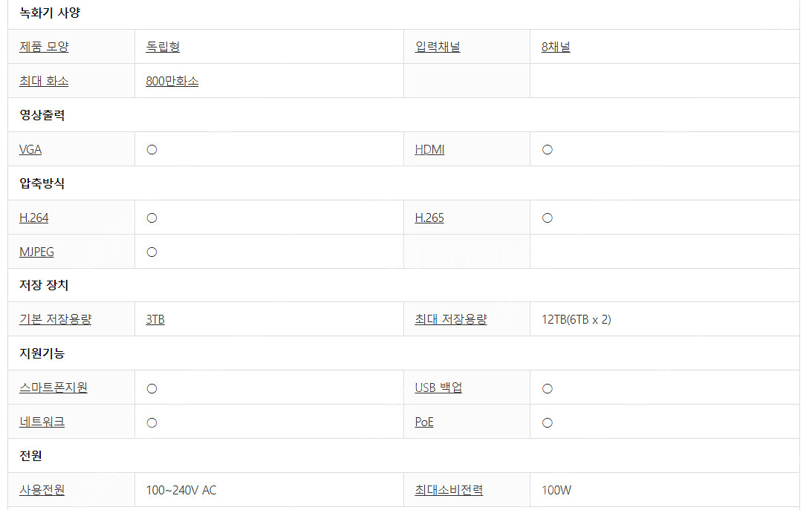Click the MJPEG codec link
Viewport: 812px width, 510px height.
pyautogui.click(x=36, y=252)
